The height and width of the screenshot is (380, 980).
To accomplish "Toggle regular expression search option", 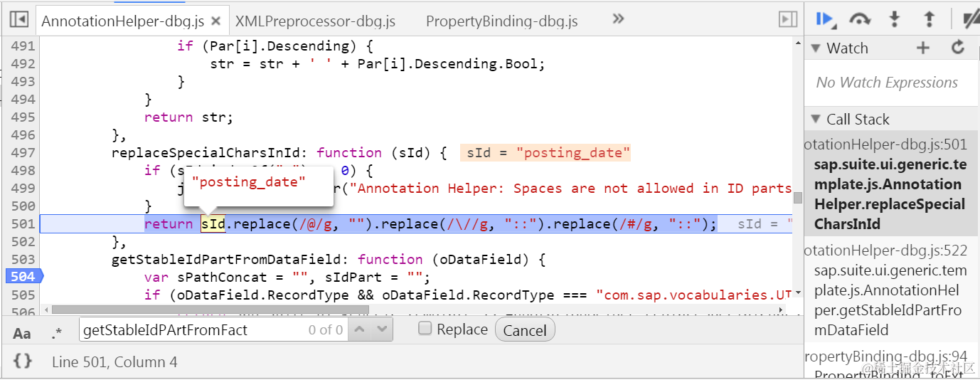I will [x=57, y=332].
